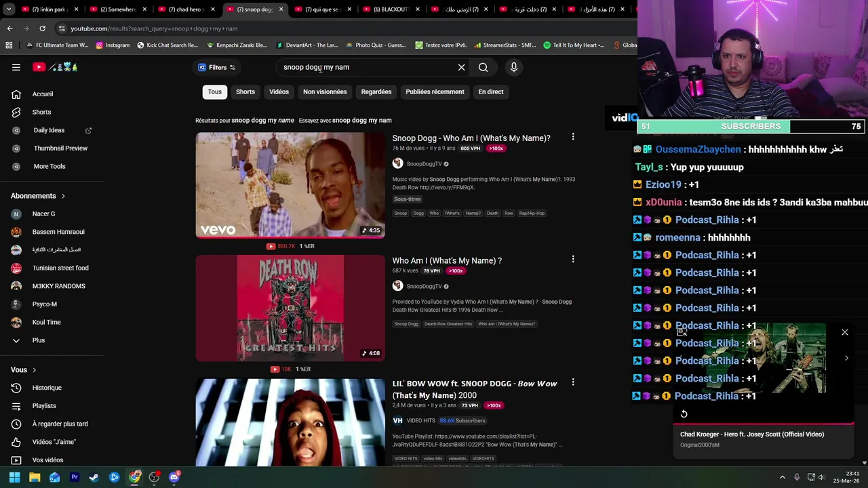The image size is (868, 488).
Task: Open the Snoop Dogg Who Am I thumbnail
Action: (290, 185)
